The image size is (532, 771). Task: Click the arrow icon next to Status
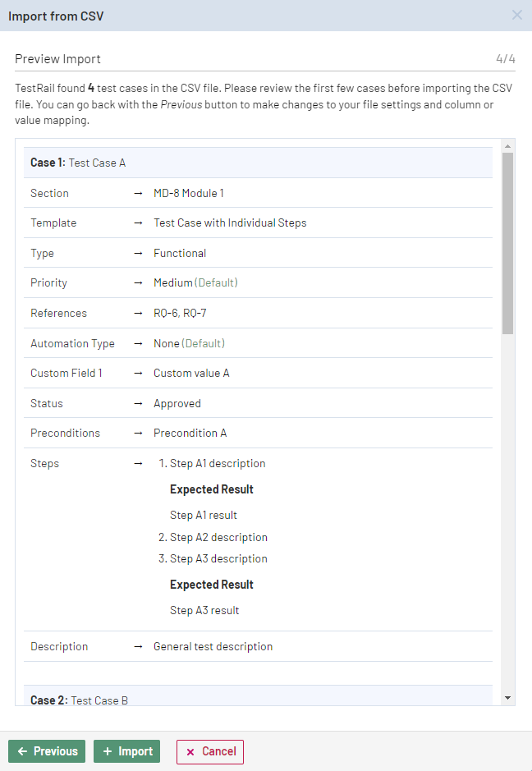click(x=138, y=403)
